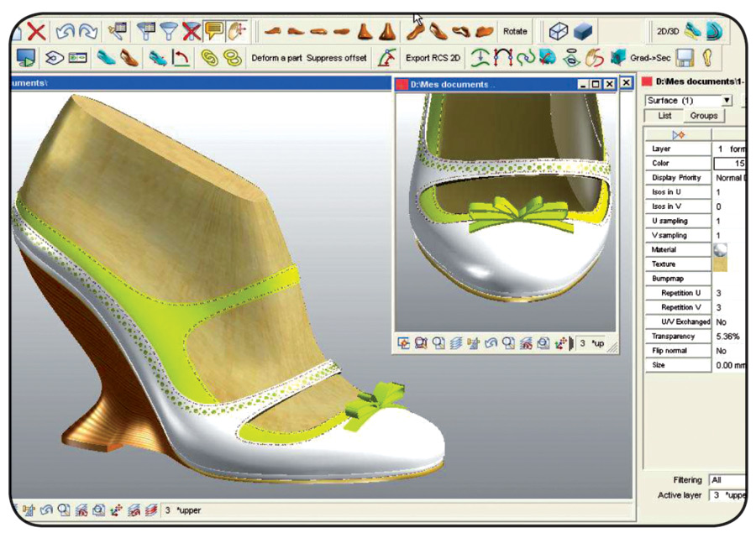This screenshot has height=538, width=756.
Task: Switch to the Groups tab
Action: click(x=703, y=116)
